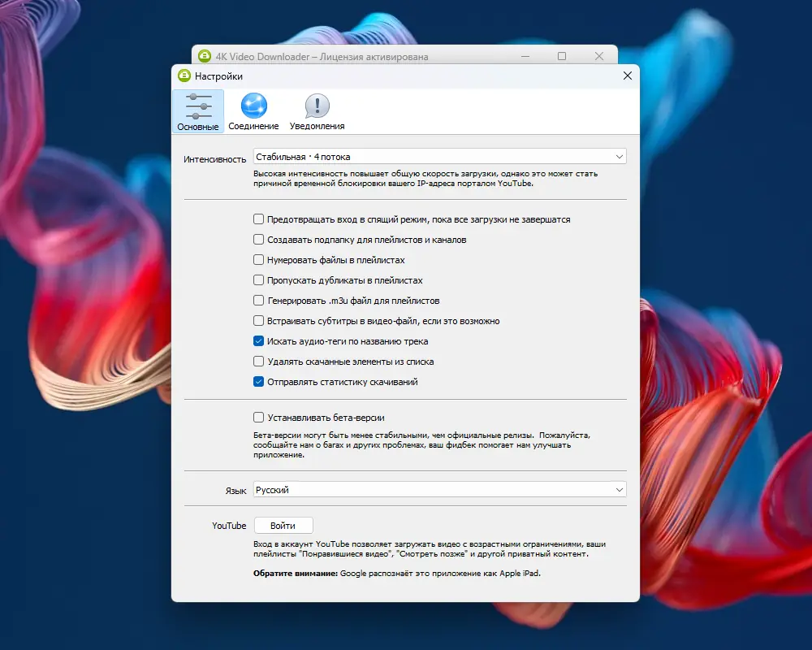Click the Настройки dialog icon
The width and height of the screenshot is (812, 650).
[x=183, y=76]
